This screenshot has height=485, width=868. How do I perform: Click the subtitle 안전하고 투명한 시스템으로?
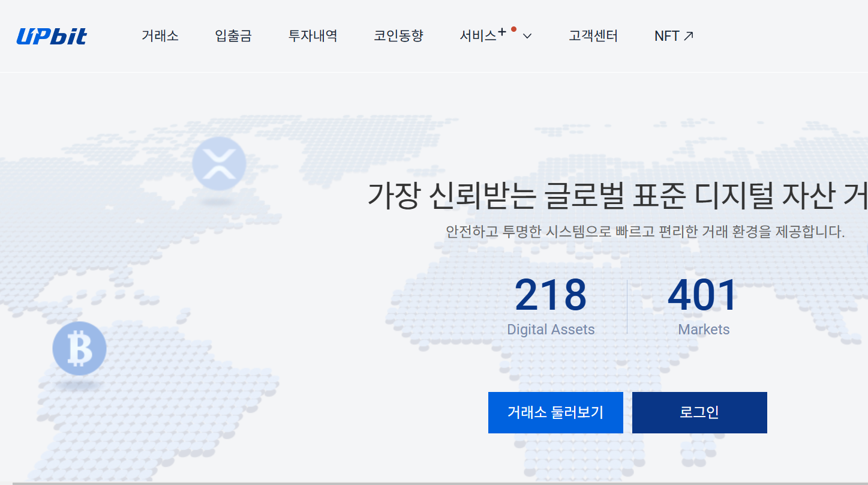tap(530, 232)
